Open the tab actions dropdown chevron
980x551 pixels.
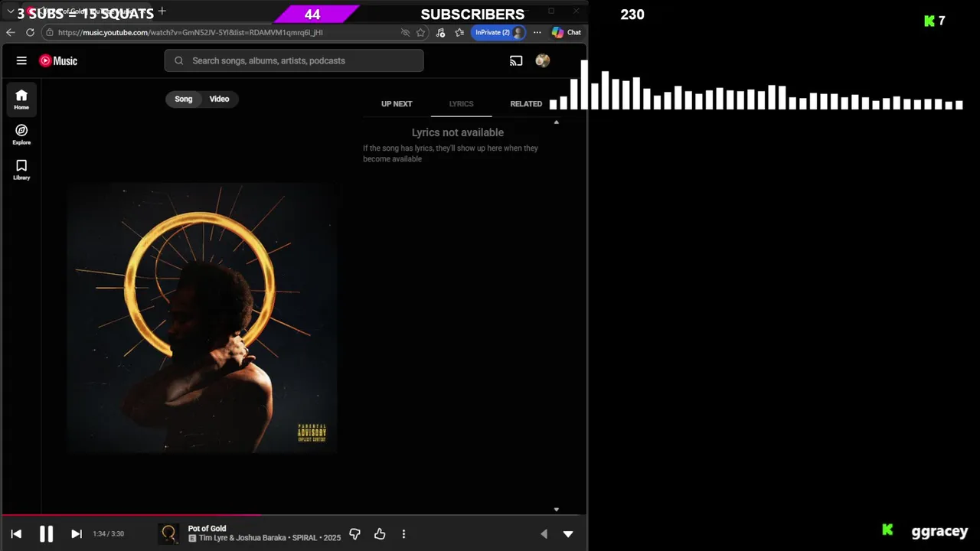(11, 12)
